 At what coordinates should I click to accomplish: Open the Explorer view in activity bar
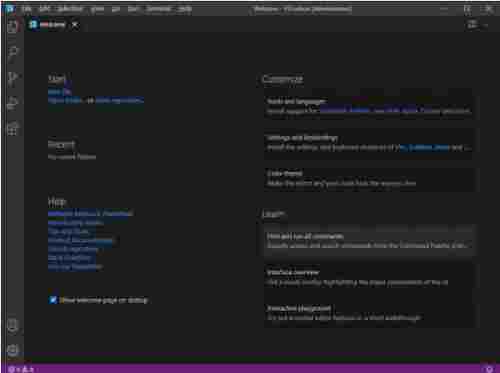click(x=12, y=26)
